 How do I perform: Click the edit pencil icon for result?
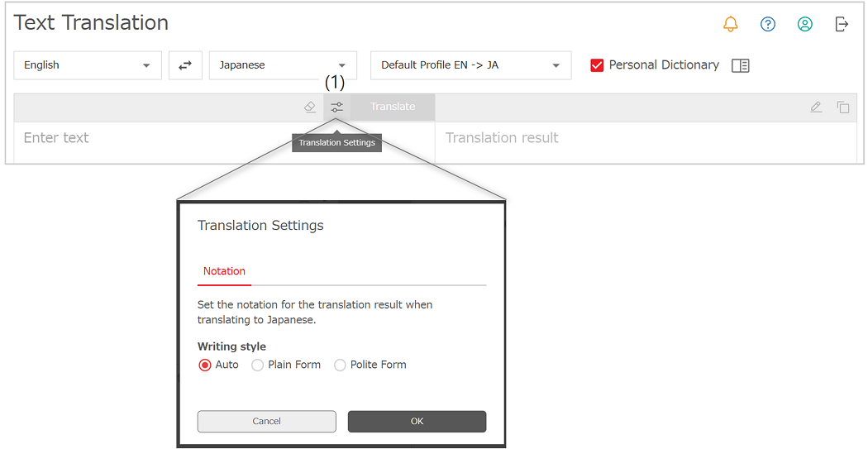click(816, 107)
